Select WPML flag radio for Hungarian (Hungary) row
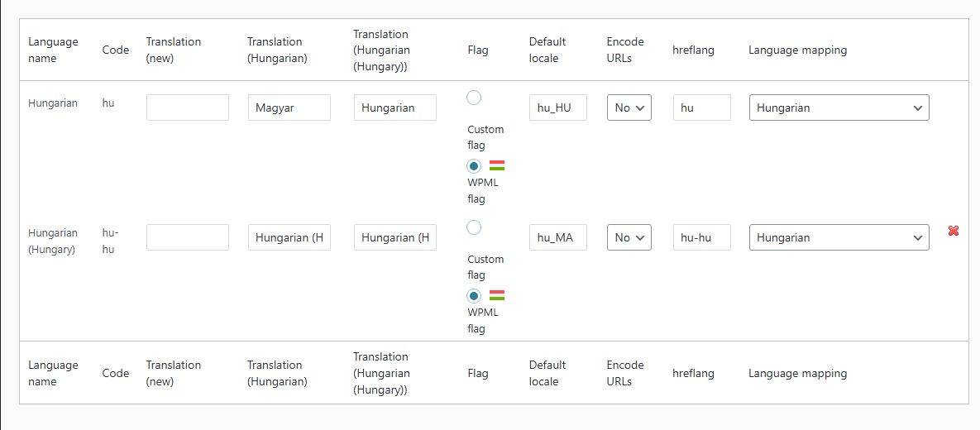Image resolution: width=980 pixels, height=430 pixels. pyautogui.click(x=474, y=296)
